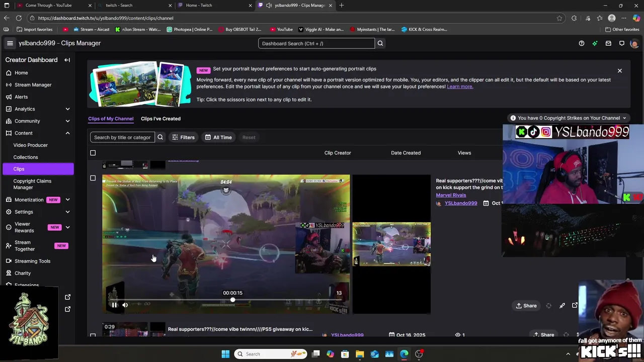Show hidden system tray icons chevron
This screenshot has width=644, height=362.
568,354
